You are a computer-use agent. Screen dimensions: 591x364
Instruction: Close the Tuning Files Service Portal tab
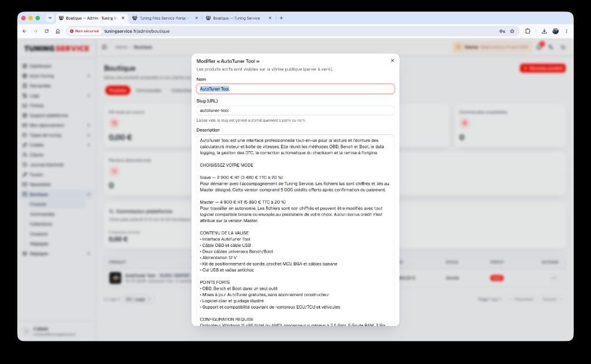click(x=196, y=18)
